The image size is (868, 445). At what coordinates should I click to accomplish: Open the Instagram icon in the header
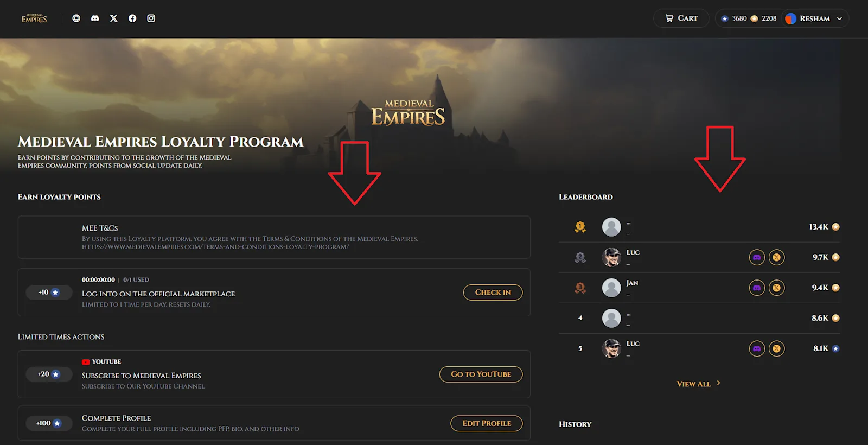[151, 18]
